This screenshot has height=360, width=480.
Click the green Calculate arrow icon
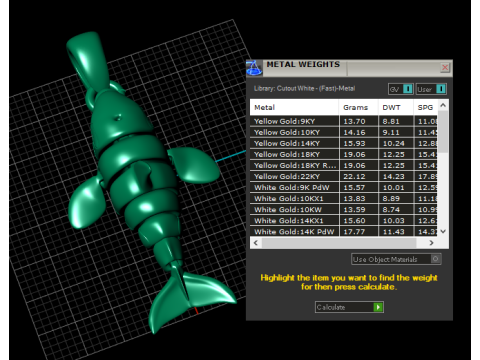378,307
